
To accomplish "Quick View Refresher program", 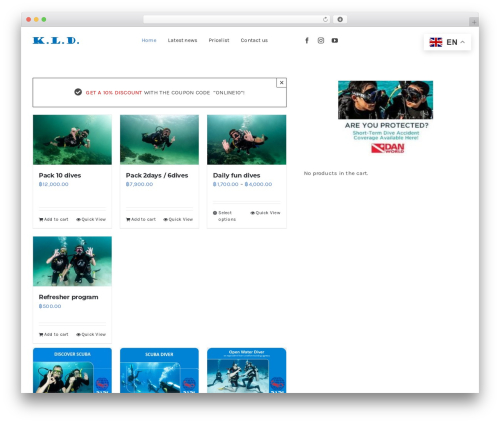I will (x=91, y=334).
